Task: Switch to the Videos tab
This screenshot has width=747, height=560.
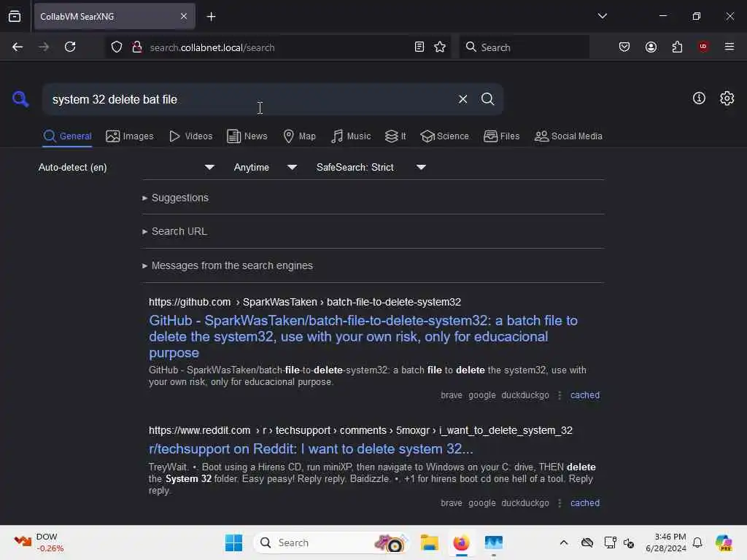Action: 190,136
